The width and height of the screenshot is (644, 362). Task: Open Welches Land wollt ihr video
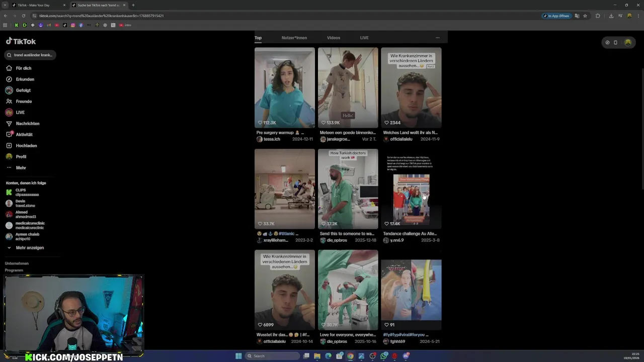click(x=411, y=87)
